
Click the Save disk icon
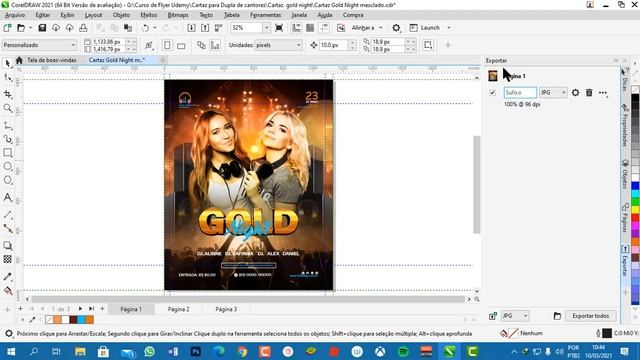click(42, 28)
